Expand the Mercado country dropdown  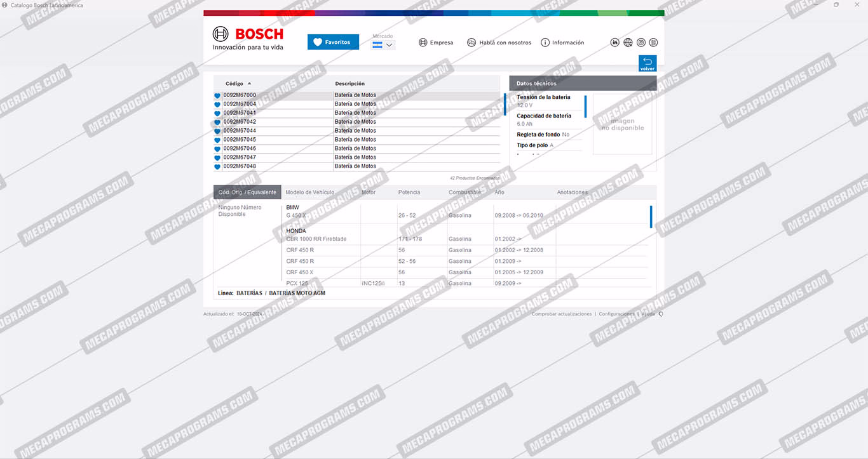pyautogui.click(x=383, y=45)
